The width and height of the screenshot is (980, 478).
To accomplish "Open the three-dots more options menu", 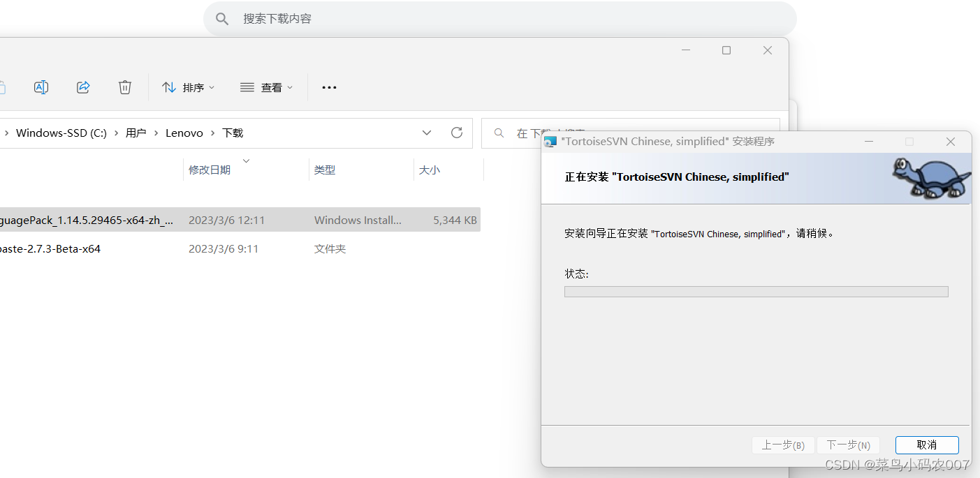I will [329, 87].
